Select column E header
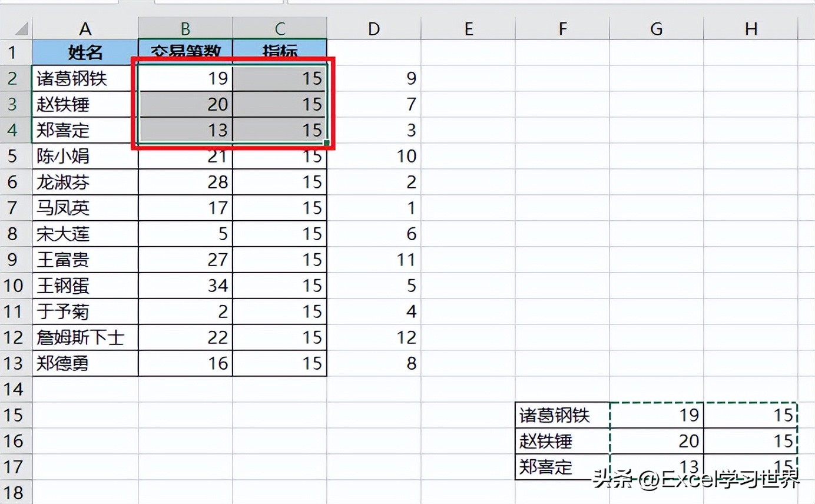This screenshot has width=815, height=504. 468,28
